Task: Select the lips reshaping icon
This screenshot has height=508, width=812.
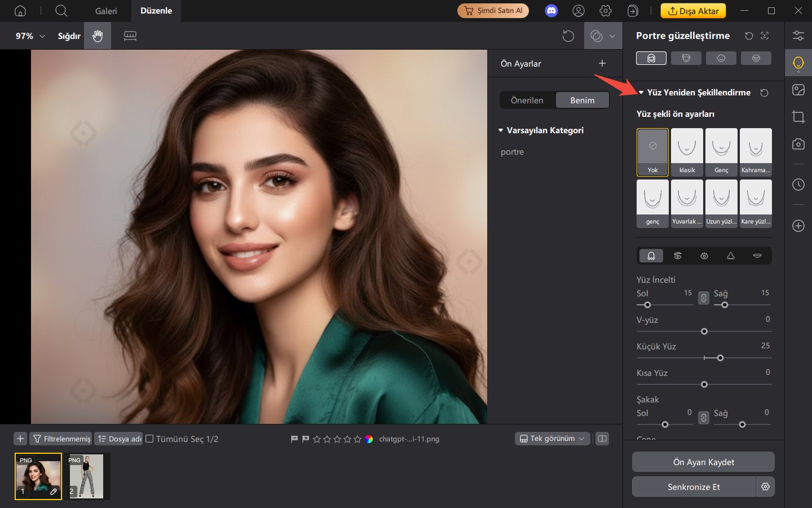Action: click(756, 255)
